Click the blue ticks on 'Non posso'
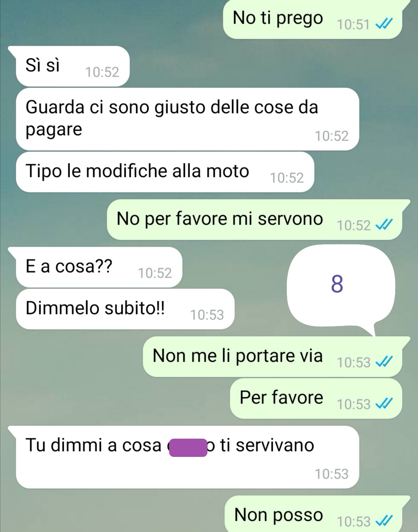Image resolution: width=418 pixels, height=532 pixels. click(x=384, y=521)
